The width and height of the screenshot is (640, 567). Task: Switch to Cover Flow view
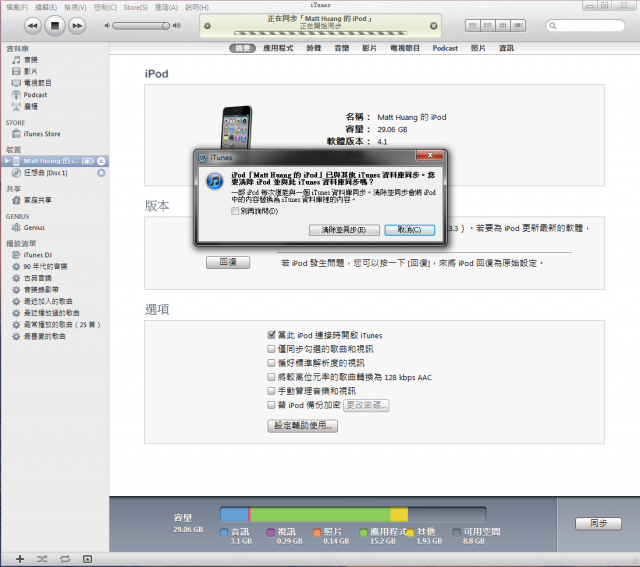tap(518, 26)
